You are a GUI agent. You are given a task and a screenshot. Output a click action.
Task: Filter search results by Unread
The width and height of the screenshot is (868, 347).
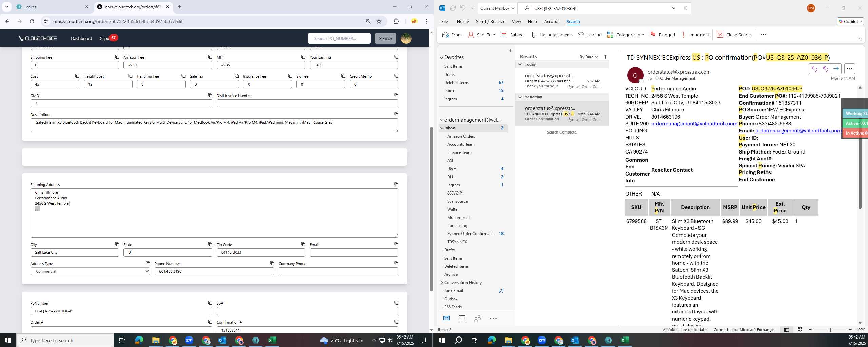point(590,35)
